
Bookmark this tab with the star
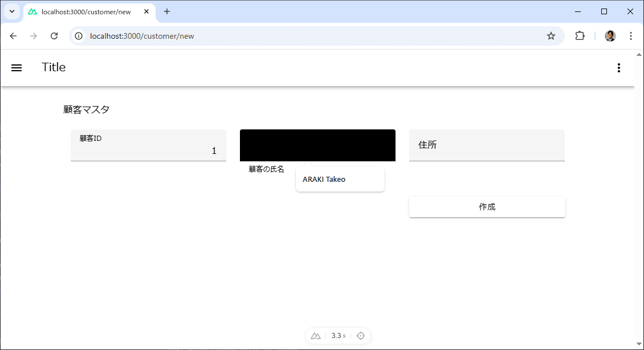tap(551, 36)
